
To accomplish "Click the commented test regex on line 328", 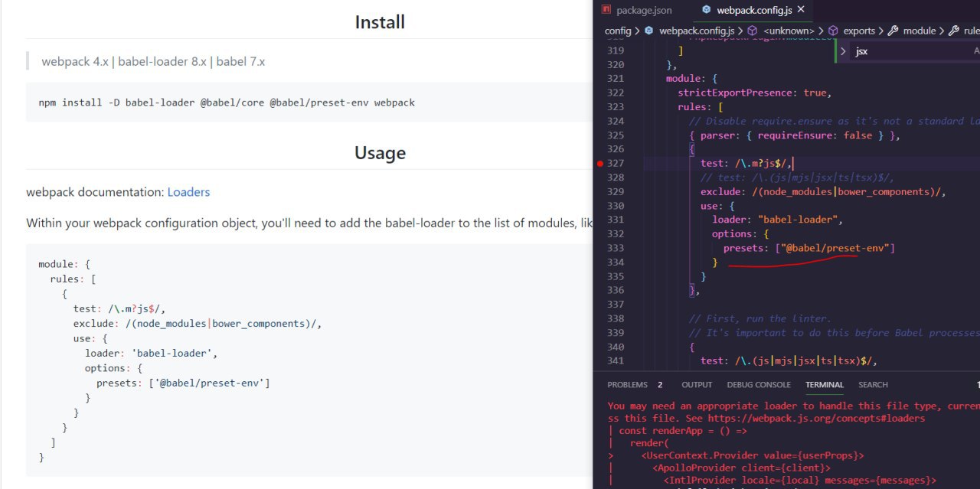I will (797, 178).
